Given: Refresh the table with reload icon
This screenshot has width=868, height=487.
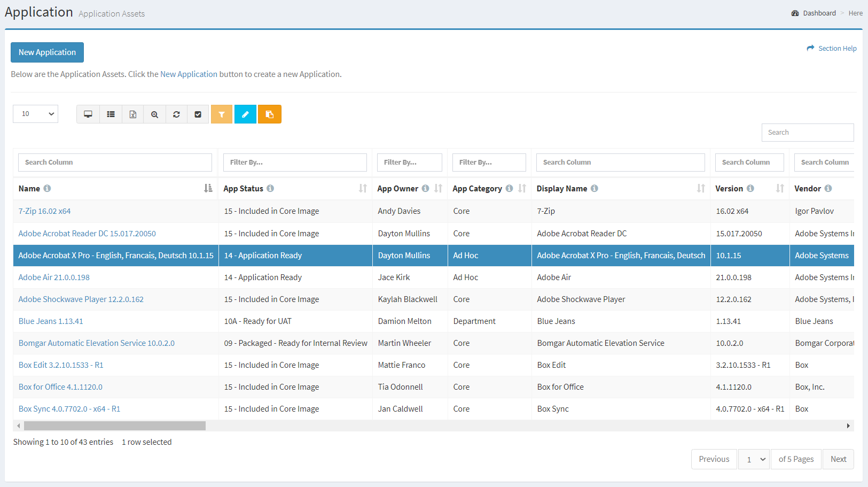Looking at the screenshot, I should (x=176, y=114).
